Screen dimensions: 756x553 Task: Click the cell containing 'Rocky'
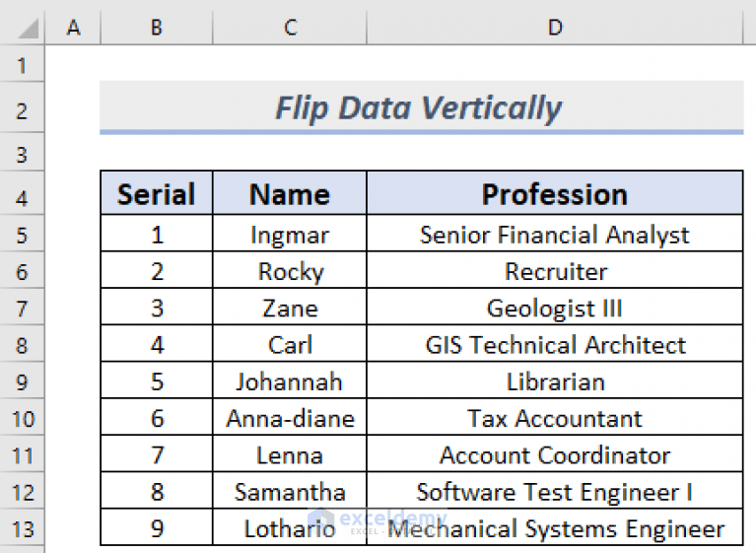pyautogui.click(x=290, y=271)
